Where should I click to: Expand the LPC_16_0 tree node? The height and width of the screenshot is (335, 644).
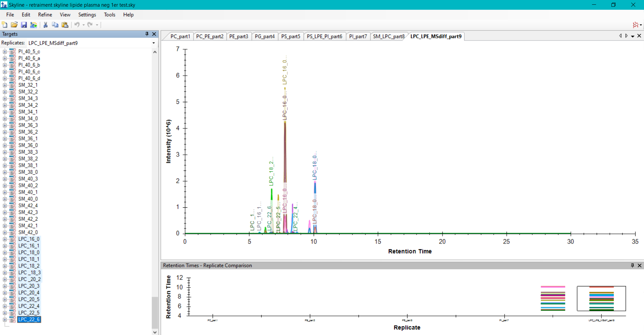[5, 239]
